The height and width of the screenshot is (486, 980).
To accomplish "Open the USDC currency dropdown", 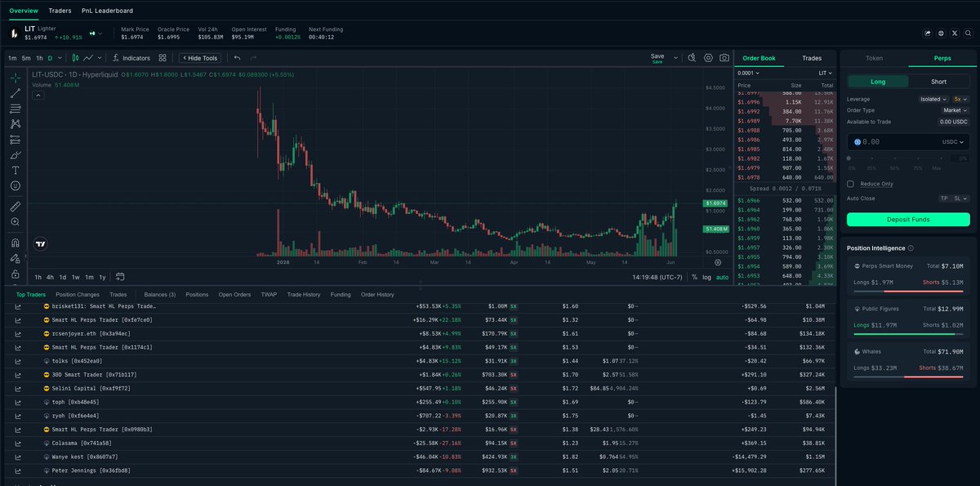I will [x=955, y=141].
